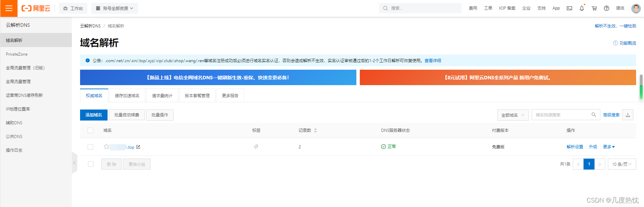Click the download export icon button
Image resolution: width=644 pixels, height=207 pixels.
[628, 115]
